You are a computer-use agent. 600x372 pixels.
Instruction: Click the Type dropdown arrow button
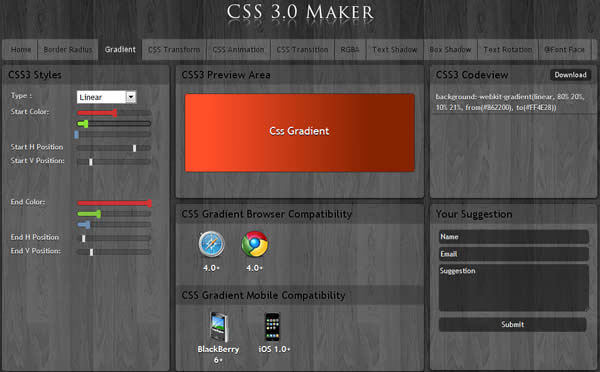[131, 97]
